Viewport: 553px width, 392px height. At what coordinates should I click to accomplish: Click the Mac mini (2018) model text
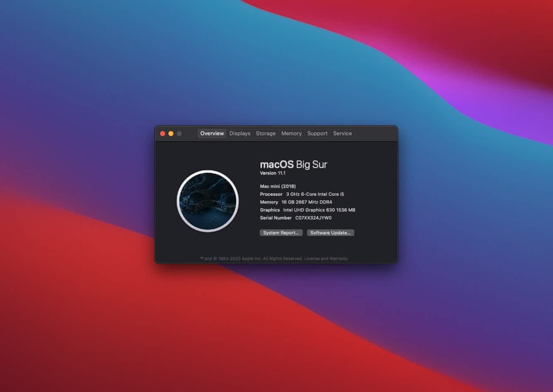pos(278,186)
